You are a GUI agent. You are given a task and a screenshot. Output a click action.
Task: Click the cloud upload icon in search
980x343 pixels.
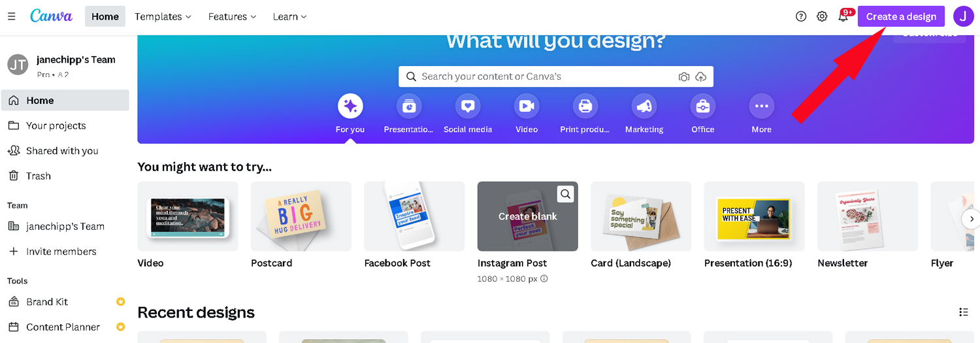(x=701, y=76)
